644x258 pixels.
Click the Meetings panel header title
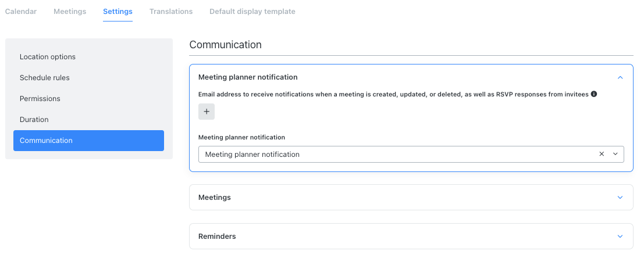coord(215,198)
